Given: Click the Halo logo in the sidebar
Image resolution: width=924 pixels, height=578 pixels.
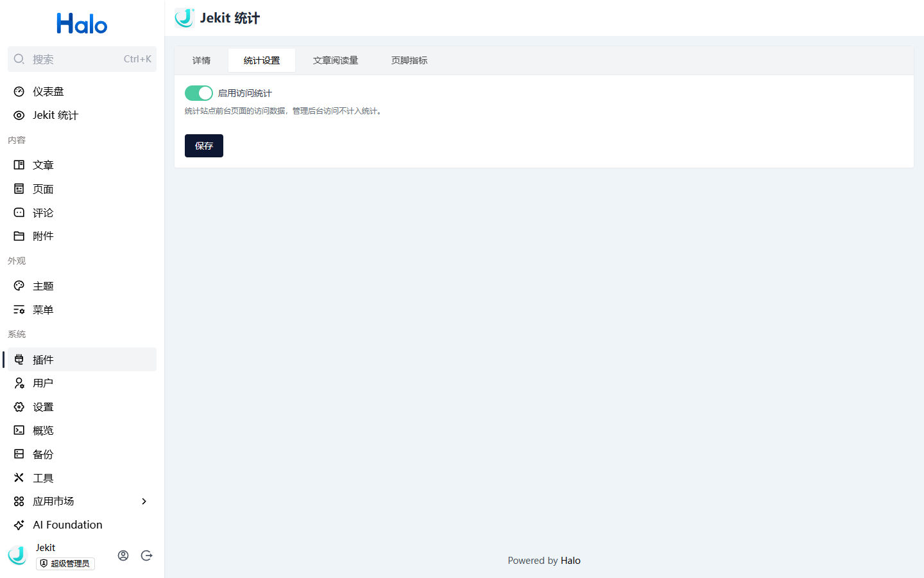Looking at the screenshot, I should 82,24.
